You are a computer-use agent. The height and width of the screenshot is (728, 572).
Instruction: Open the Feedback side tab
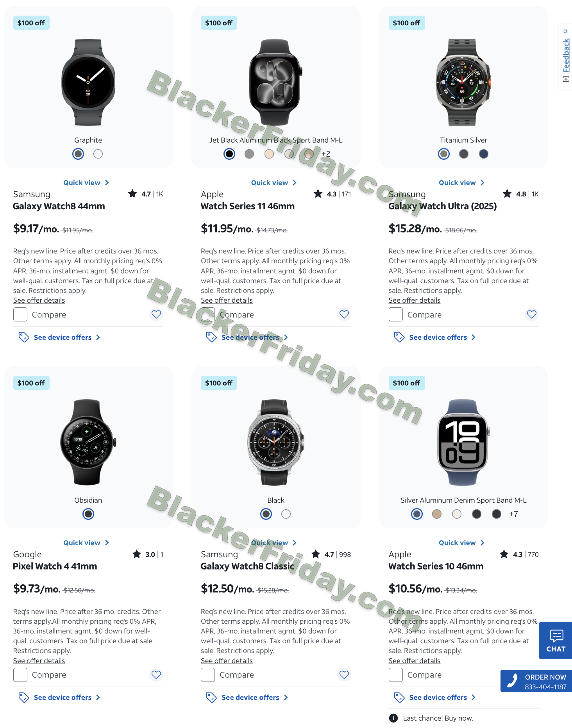point(566,57)
